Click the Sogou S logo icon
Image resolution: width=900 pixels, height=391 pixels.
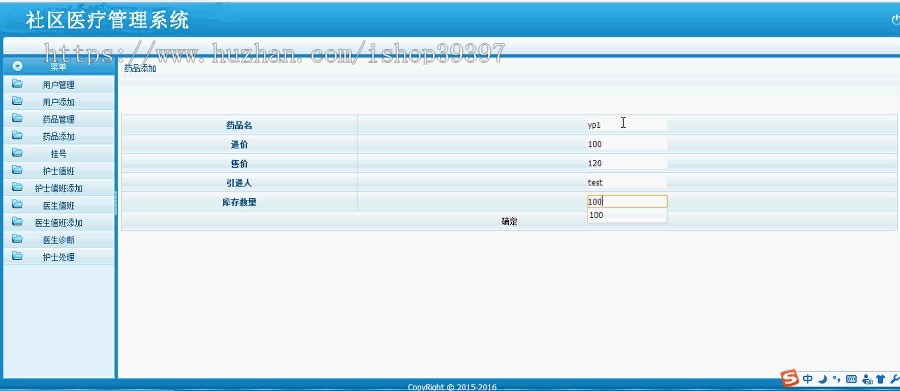click(790, 378)
